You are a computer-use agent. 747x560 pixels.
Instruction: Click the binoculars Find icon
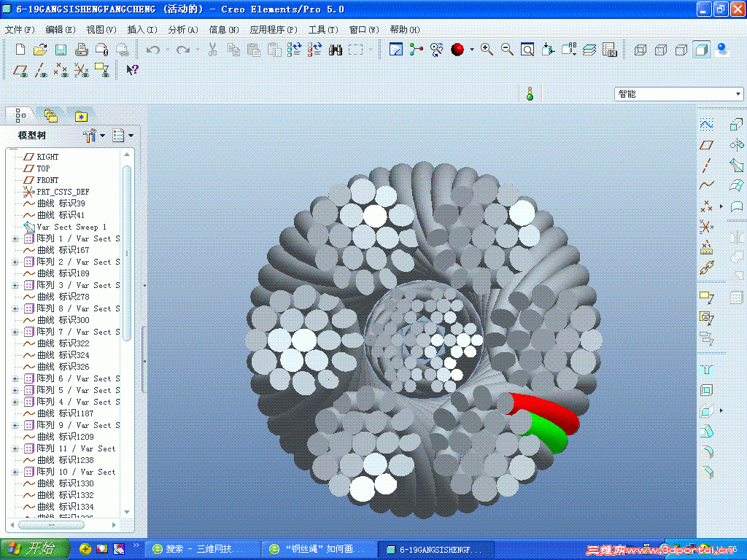(x=336, y=50)
